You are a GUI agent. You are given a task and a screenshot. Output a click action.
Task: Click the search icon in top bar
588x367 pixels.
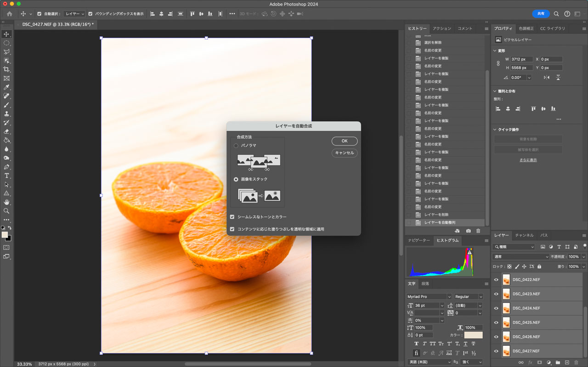[x=556, y=14]
